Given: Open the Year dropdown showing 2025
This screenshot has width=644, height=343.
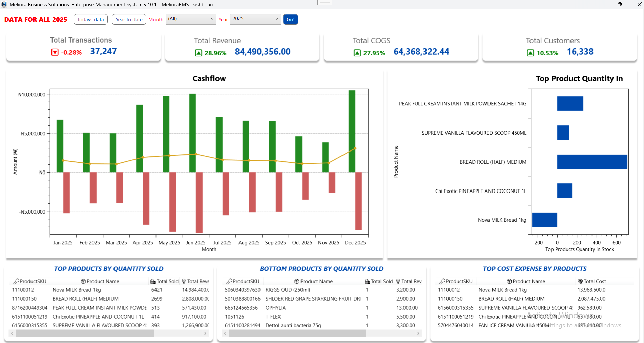Looking at the screenshot, I should [x=255, y=19].
